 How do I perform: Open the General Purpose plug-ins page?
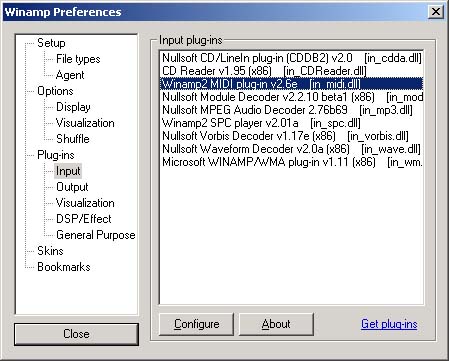point(96,235)
